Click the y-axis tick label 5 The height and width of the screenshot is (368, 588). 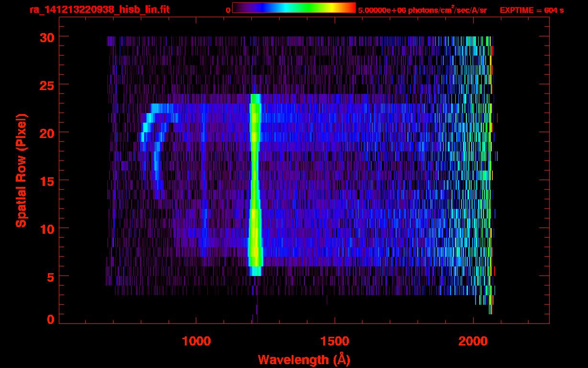(50, 276)
